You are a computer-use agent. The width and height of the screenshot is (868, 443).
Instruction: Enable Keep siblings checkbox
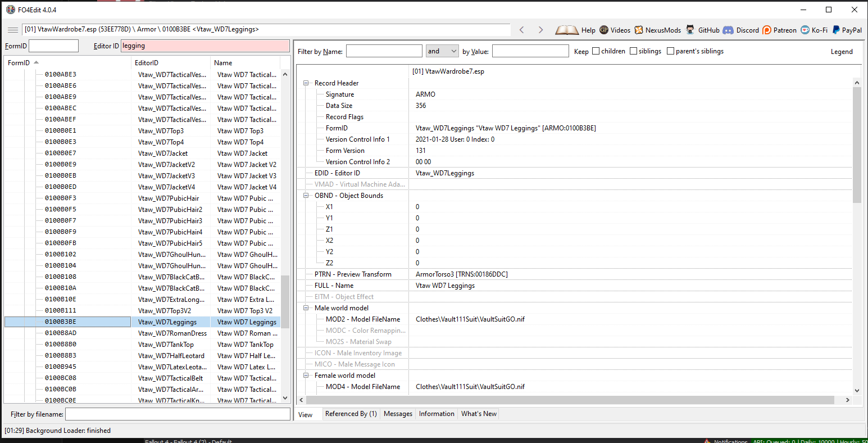pyautogui.click(x=634, y=51)
